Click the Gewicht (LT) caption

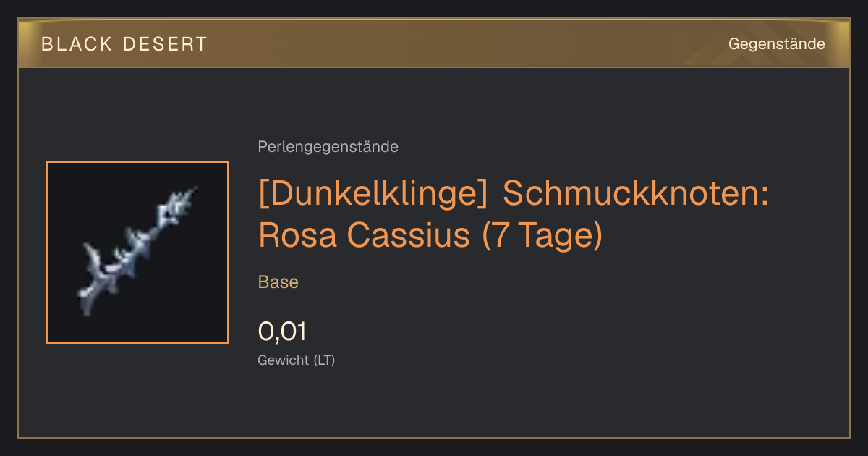297,360
